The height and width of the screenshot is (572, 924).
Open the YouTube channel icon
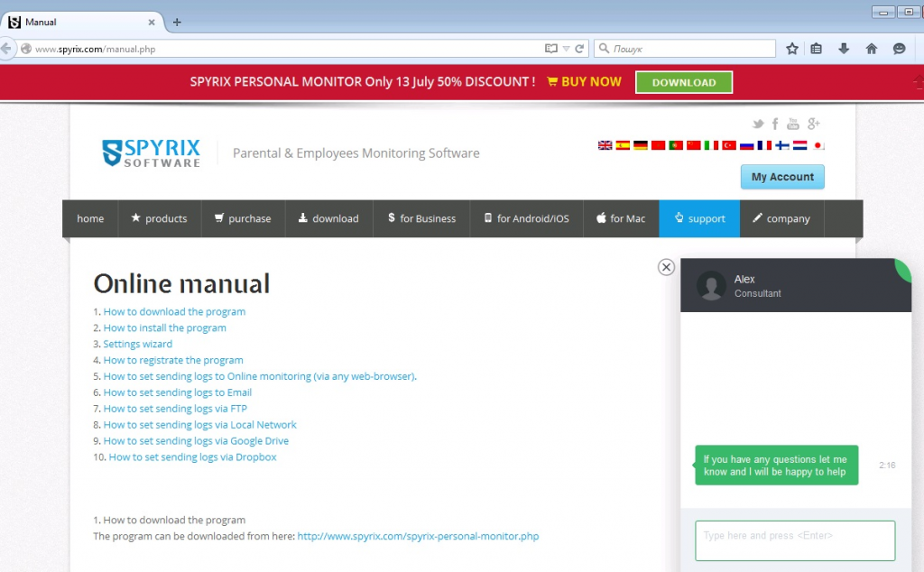793,125
